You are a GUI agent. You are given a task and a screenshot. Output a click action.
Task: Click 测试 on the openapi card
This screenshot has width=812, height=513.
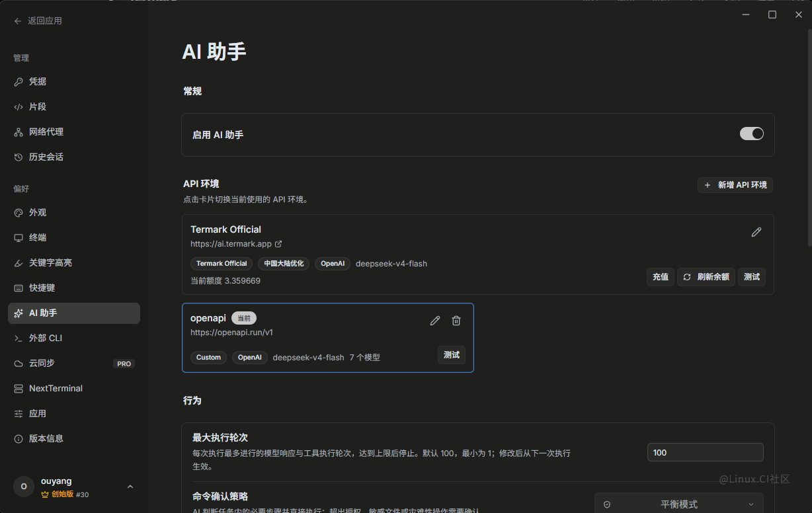[x=452, y=355]
